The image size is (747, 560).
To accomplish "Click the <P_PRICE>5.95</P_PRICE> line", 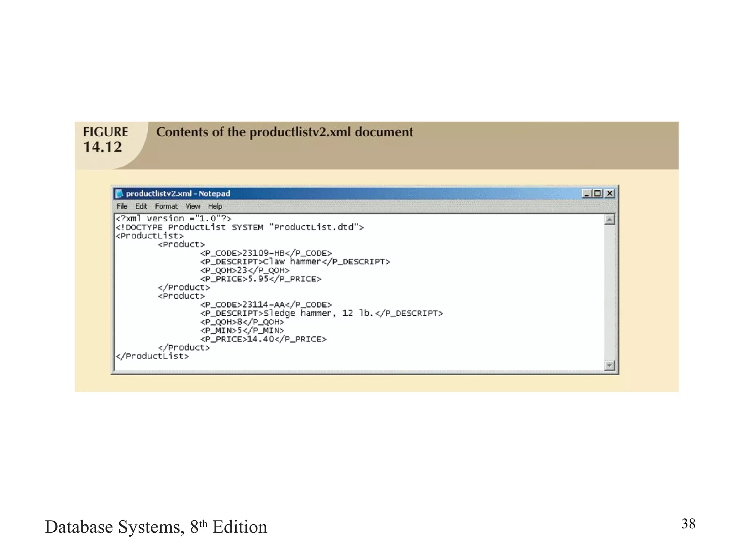I will point(261,279).
